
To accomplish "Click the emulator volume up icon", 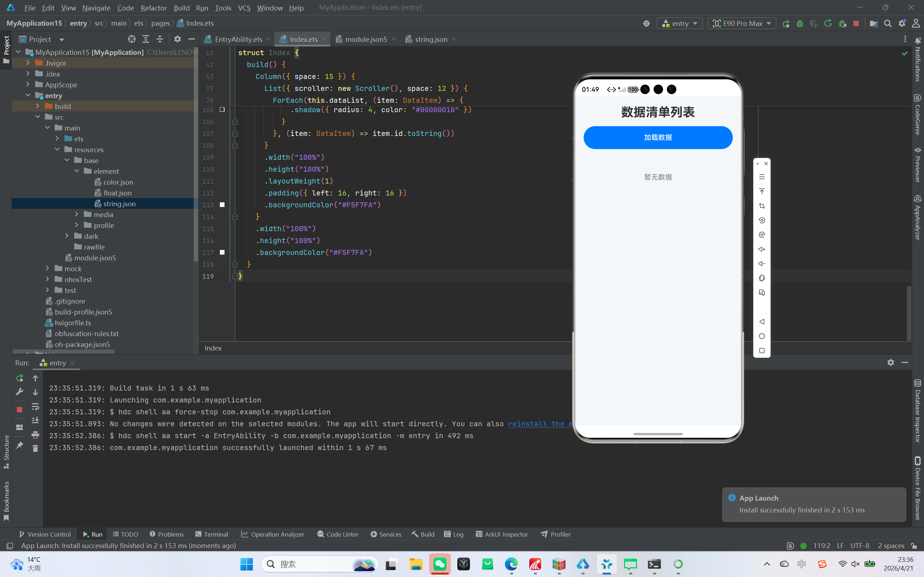I will coord(762,249).
